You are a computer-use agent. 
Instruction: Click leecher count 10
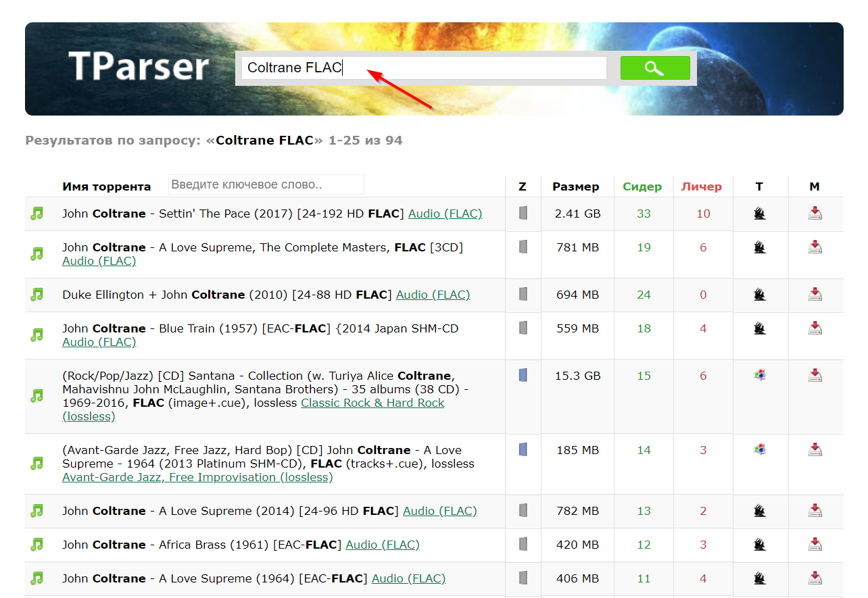(703, 214)
